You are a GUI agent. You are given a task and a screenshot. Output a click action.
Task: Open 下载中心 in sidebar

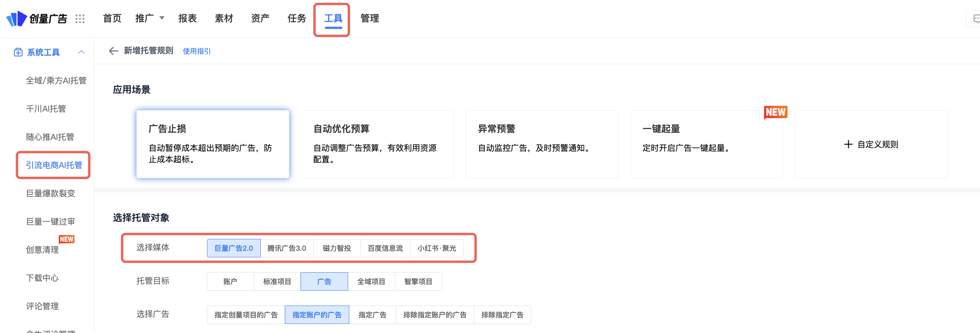pos(42,278)
